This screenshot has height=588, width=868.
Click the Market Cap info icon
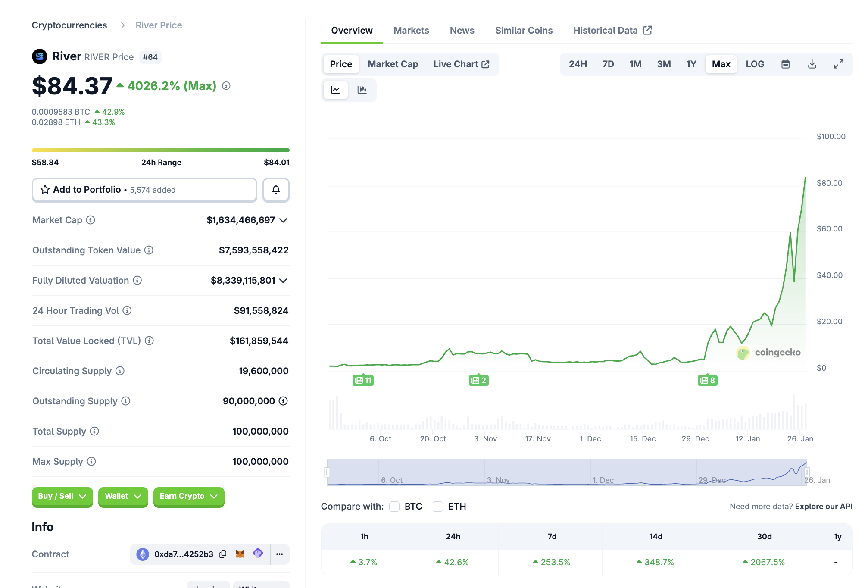pyautogui.click(x=91, y=220)
